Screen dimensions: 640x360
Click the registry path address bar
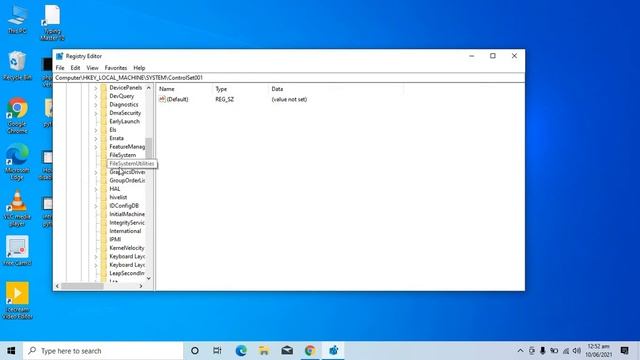(x=289, y=78)
